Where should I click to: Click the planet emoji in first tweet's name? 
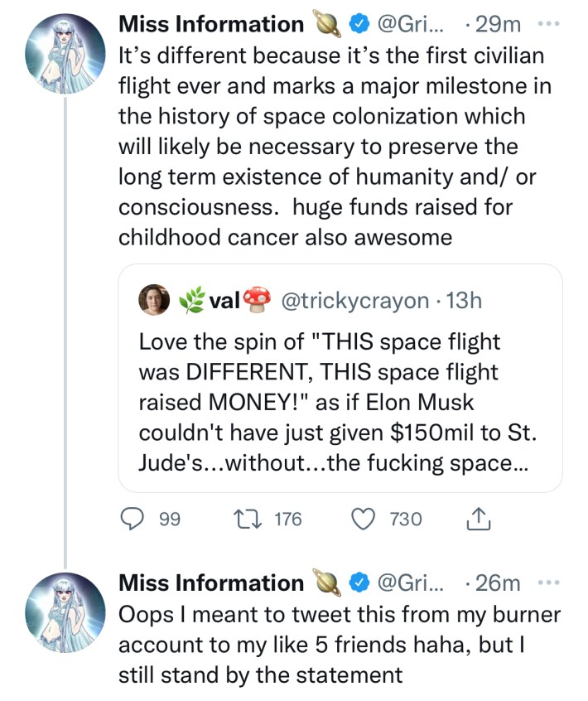[327, 25]
